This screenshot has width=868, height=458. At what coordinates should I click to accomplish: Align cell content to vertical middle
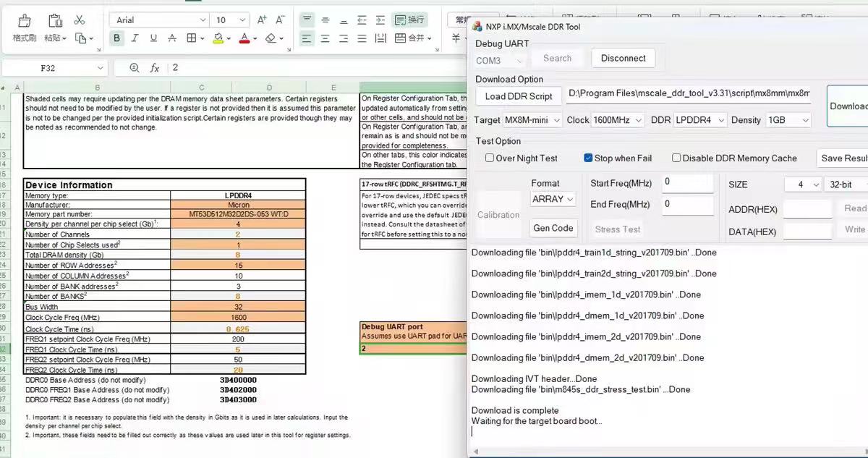point(325,20)
